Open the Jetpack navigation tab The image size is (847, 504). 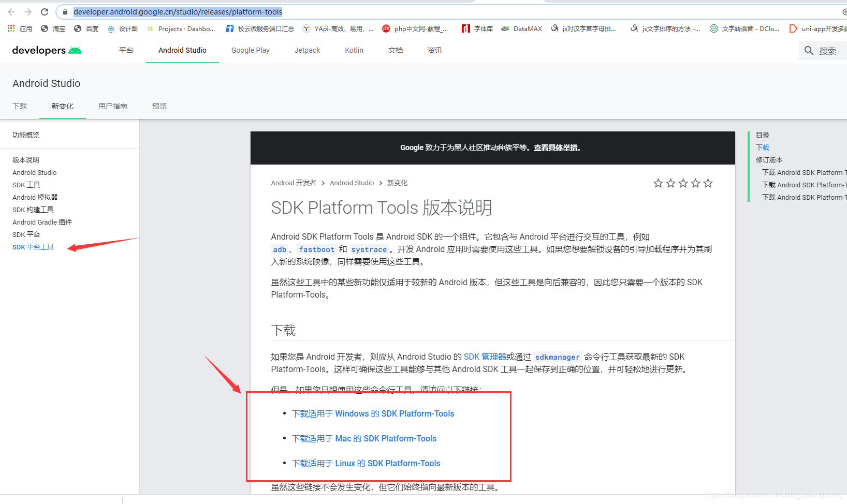click(308, 50)
